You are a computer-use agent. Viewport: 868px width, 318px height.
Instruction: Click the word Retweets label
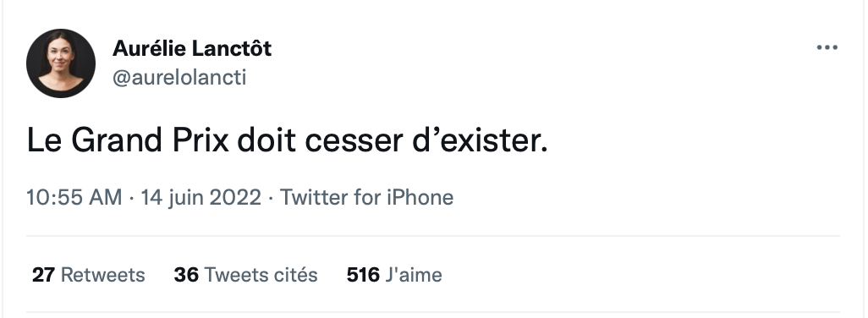103,275
